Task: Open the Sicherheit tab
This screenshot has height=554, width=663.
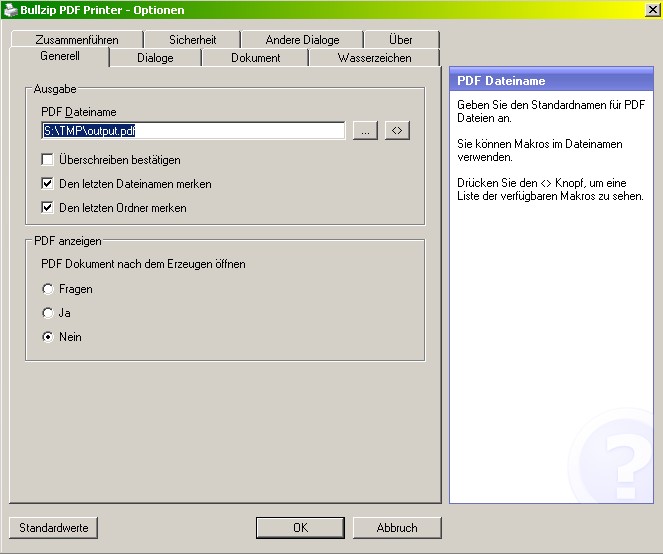Action: coord(192,40)
